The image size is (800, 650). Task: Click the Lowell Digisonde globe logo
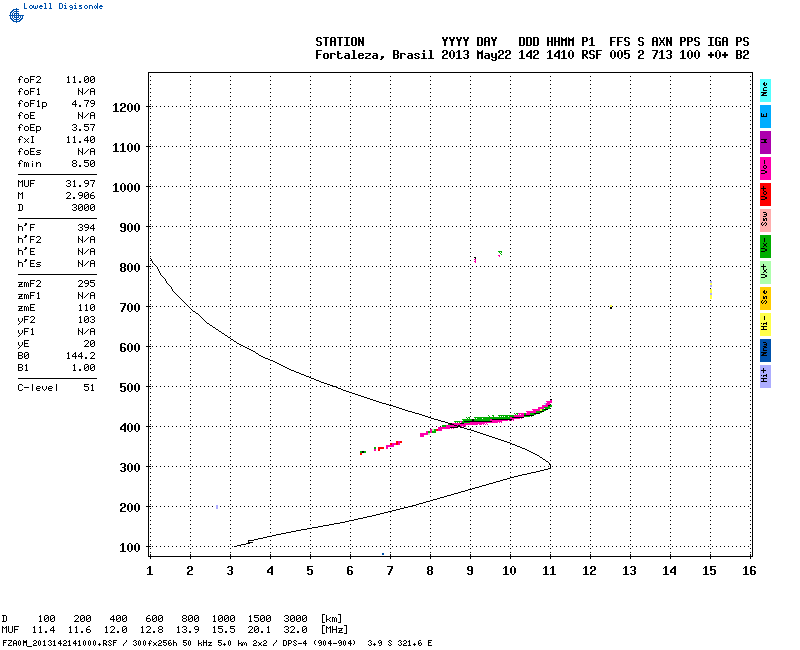[16, 15]
